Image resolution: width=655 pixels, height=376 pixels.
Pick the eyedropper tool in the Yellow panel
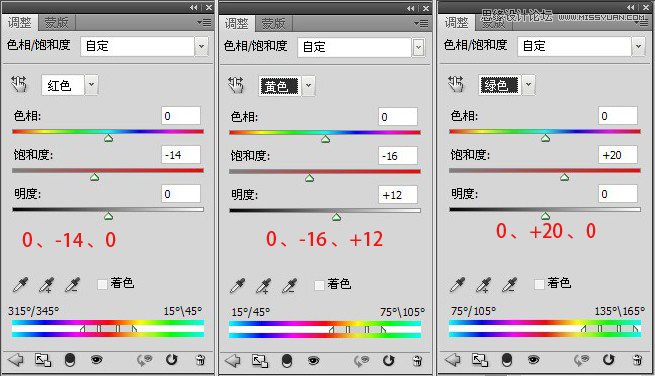tap(238, 285)
